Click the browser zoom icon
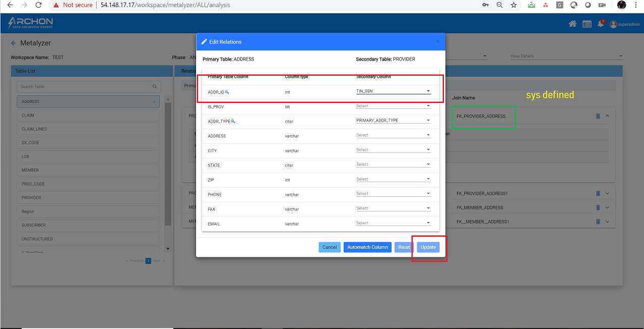This screenshot has height=329, width=644. click(x=499, y=5)
